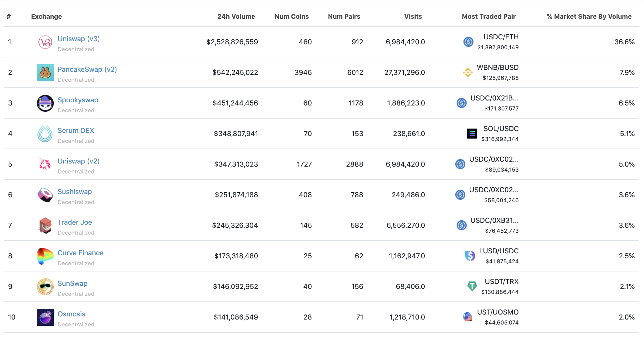The width and height of the screenshot is (644, 337).
Task: Sort by % Market Share By Volume
Action: pos(589,17)
